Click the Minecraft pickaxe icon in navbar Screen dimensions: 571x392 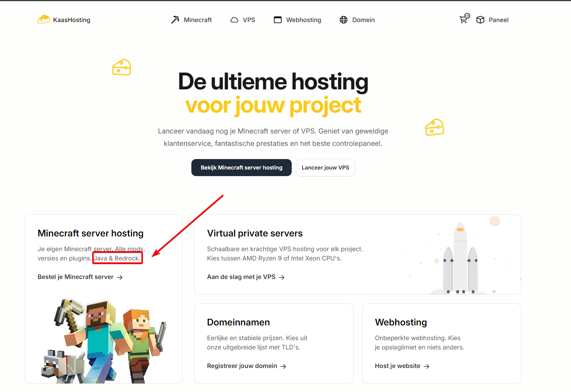coord(175,20)
